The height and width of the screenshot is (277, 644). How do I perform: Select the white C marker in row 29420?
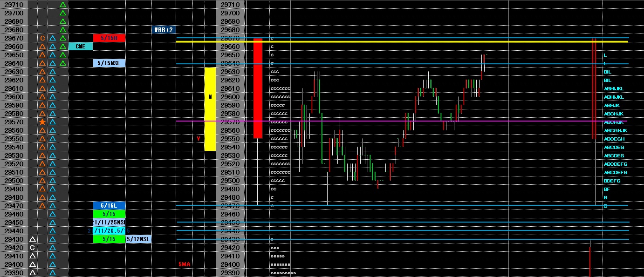tap(32, 248)
